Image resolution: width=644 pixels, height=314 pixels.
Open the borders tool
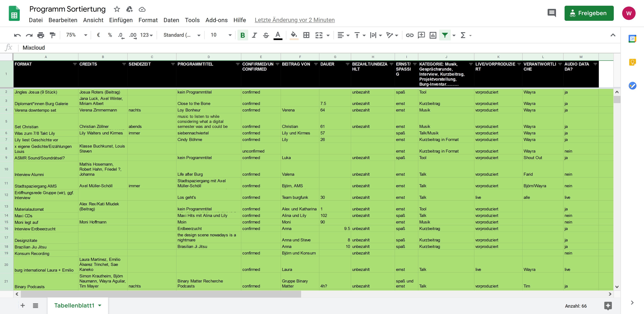pyautogui.click(x=306, y=35)
